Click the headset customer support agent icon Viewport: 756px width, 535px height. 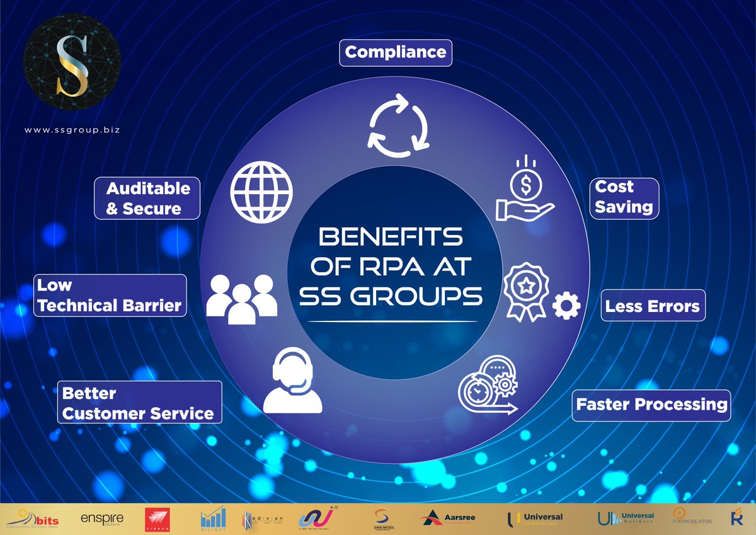pos(293,381)
